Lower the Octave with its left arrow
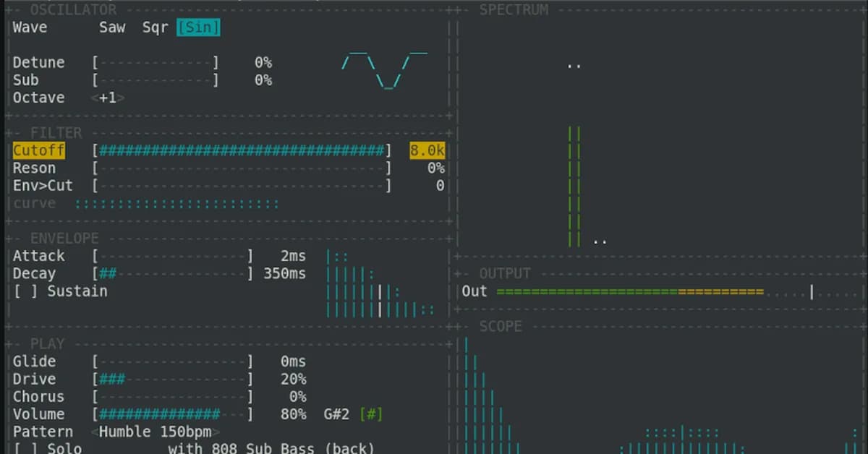 95,98
